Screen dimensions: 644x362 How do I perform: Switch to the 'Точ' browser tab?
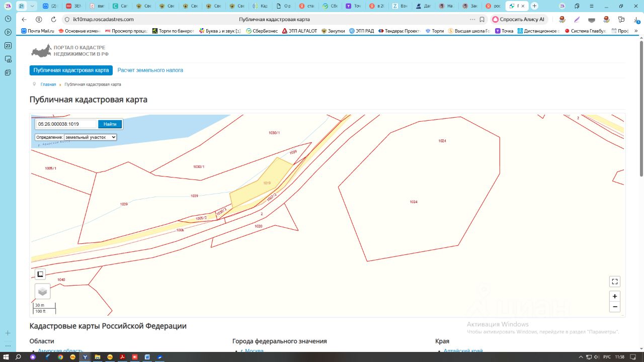pos(354,6)
